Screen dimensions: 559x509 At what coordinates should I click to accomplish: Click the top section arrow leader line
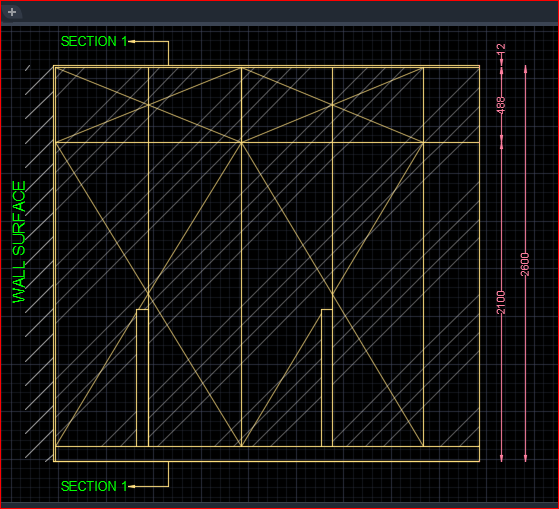click(x=149, y=42)
